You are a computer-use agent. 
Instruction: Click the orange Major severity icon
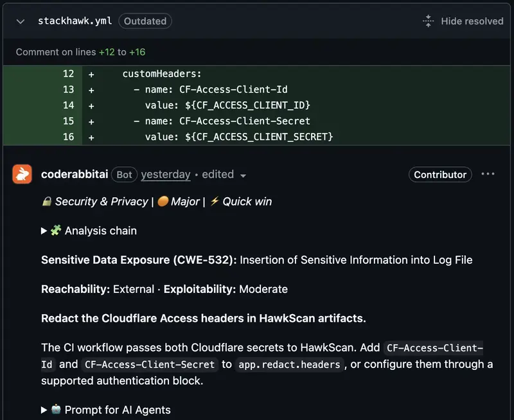(x=163, y=201)
